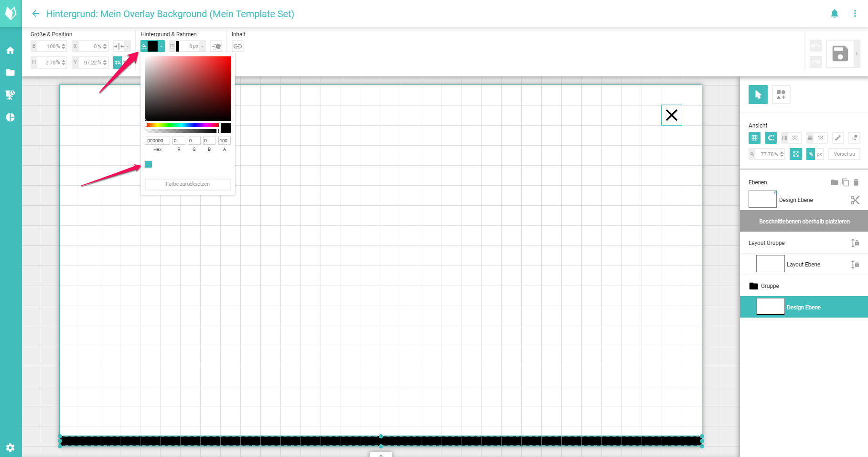Viewport: 868px width, 457px height.
Task: Click the link icon under Inhalt
Action: [237, 46]
